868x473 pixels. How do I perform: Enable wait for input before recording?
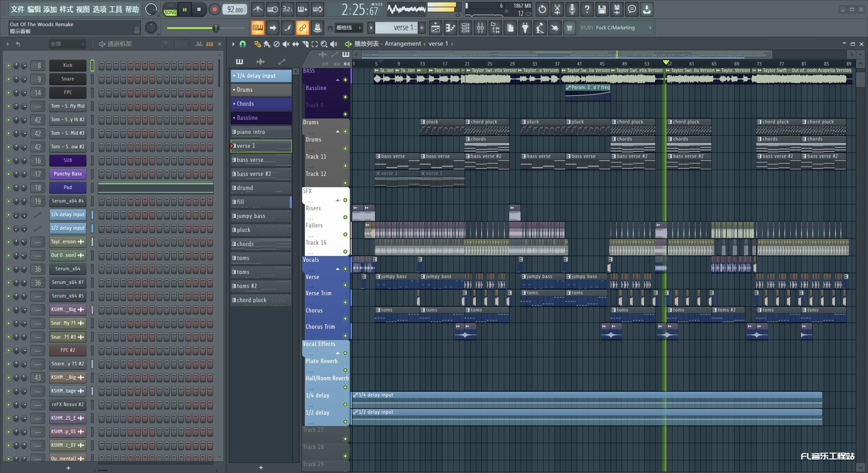(273, 9)
